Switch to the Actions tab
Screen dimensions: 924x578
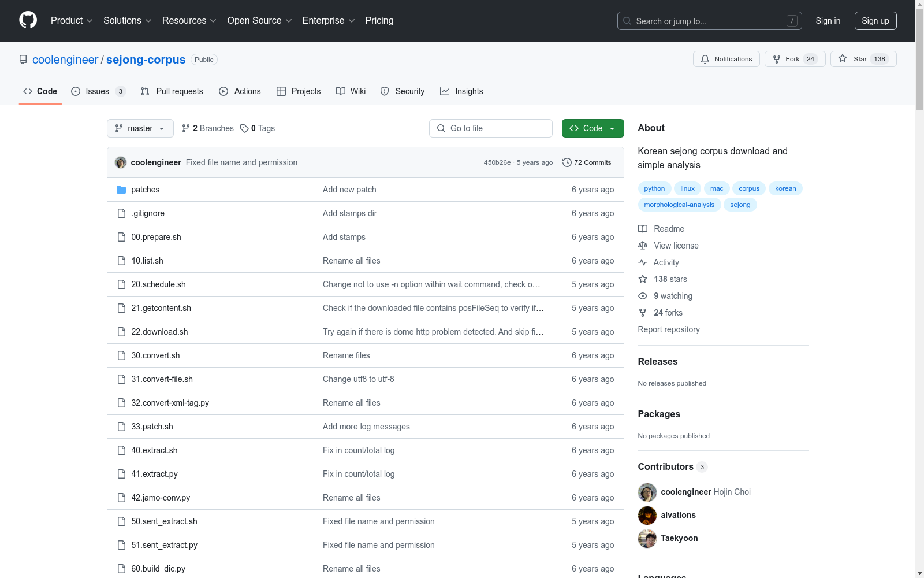[x=240, y=91]
